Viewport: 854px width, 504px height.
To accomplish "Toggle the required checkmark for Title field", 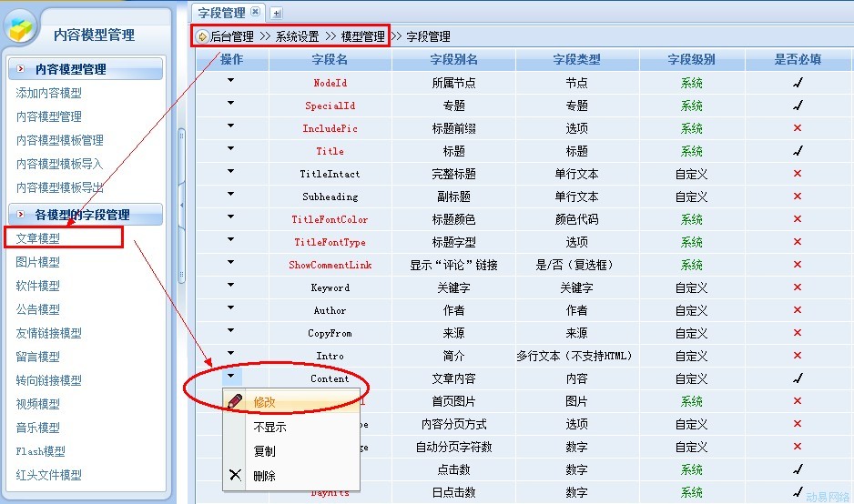I will (798, 151).
